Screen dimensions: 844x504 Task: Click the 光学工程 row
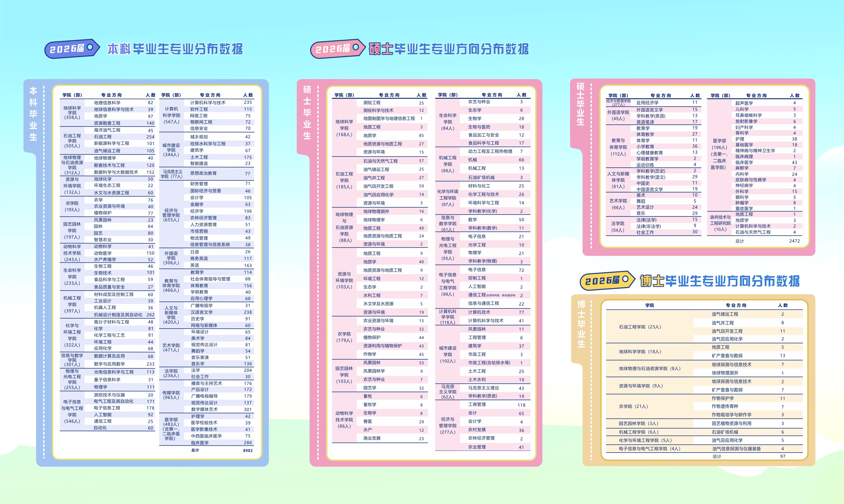[x=495, y=245]
